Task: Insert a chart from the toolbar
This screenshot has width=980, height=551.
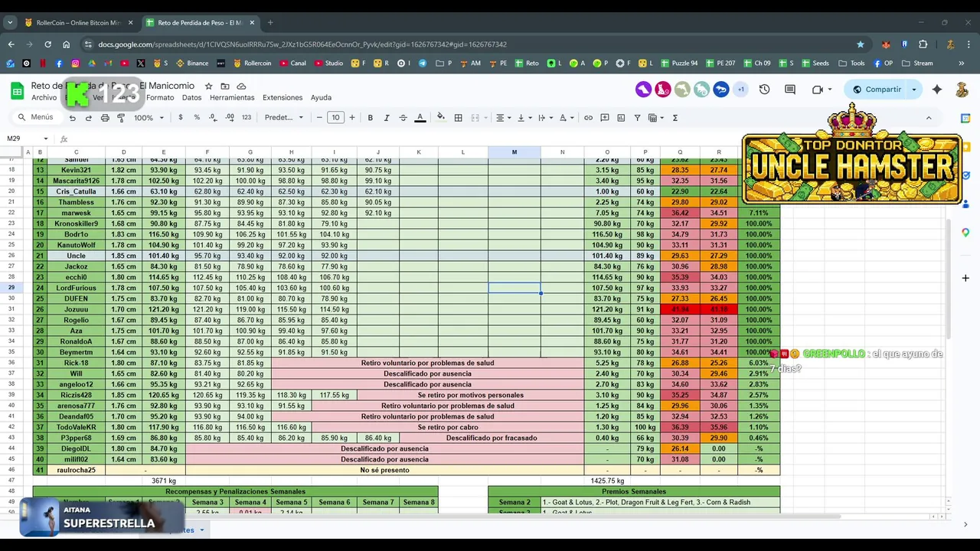Action: (621, 118)
